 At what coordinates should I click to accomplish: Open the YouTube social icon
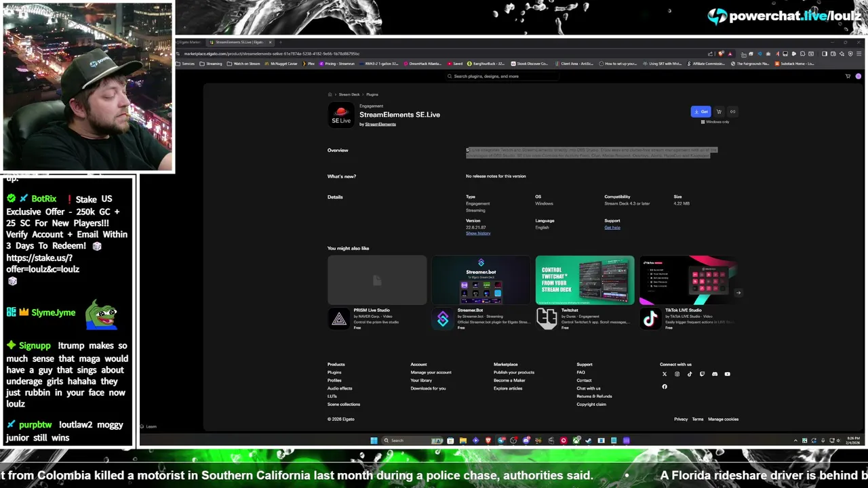[727, 374]
